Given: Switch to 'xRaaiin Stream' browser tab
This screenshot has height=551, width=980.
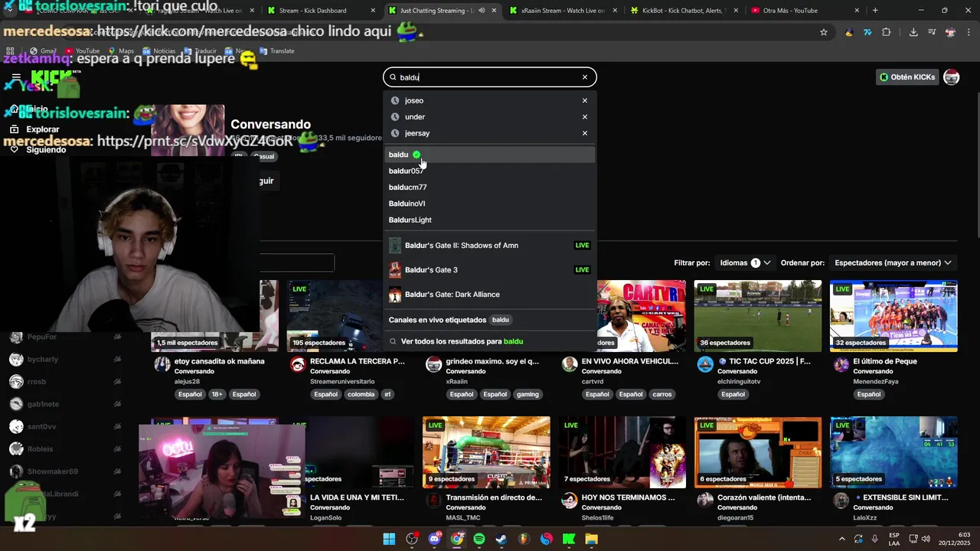Looking at the screenshot, I should point(562,11).
